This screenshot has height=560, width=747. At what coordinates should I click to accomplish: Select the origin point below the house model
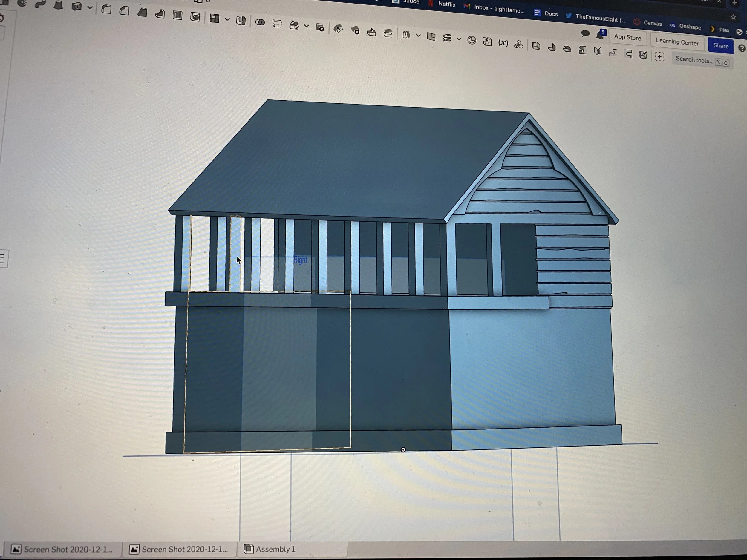(x=403, y=449)
